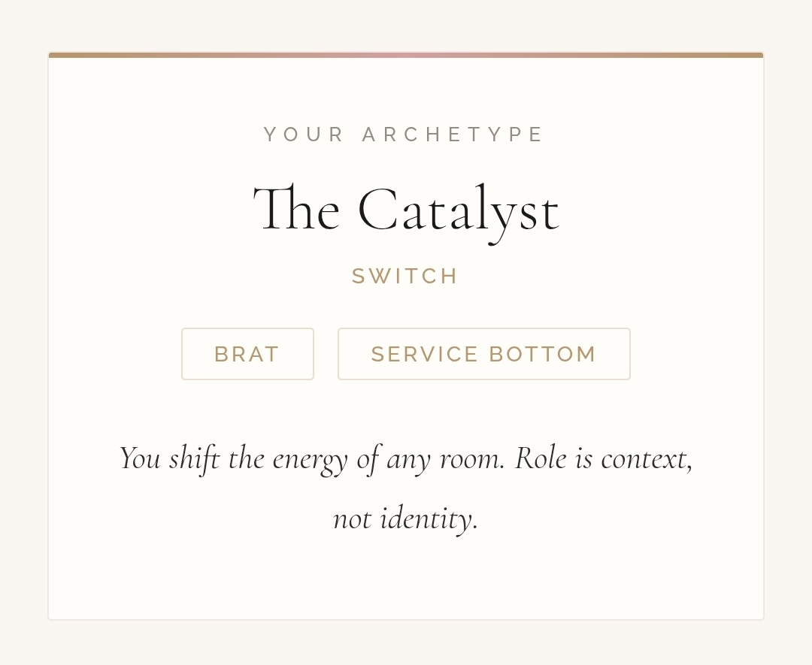812x665 pixels.
Task: Click the "not identity." line
Action: pyautogui.click(x=405, y=518)
